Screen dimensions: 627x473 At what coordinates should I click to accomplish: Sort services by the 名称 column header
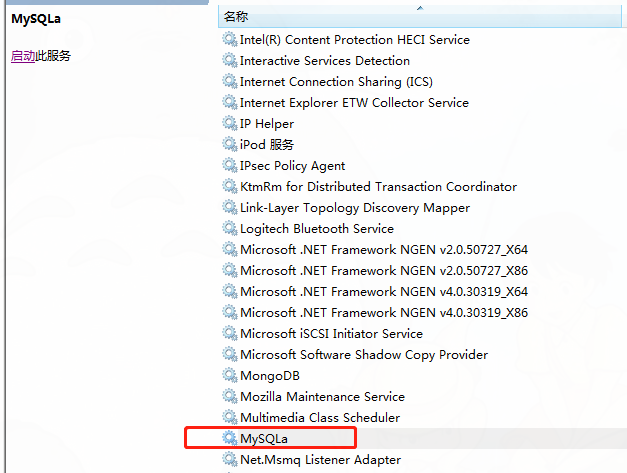tap(236, 17)
